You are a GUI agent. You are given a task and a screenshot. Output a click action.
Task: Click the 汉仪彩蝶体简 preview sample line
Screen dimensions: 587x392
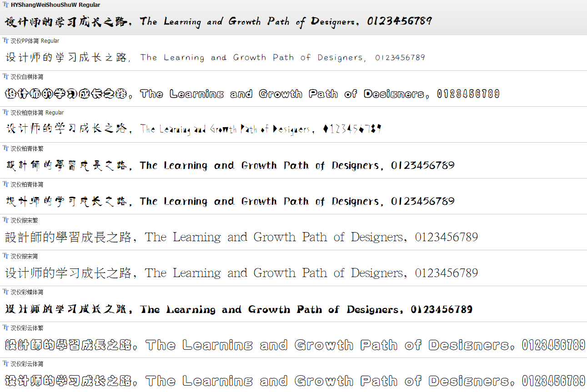239,310
